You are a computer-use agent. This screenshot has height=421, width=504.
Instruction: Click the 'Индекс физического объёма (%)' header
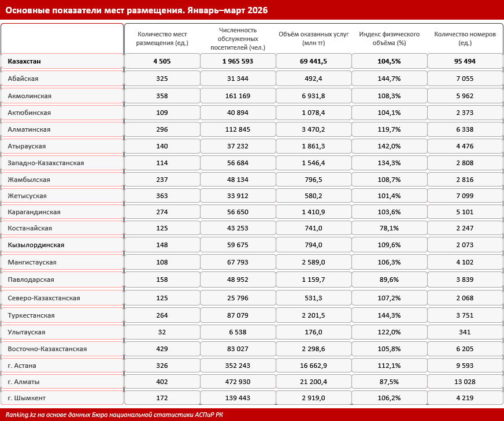(389, 39)
